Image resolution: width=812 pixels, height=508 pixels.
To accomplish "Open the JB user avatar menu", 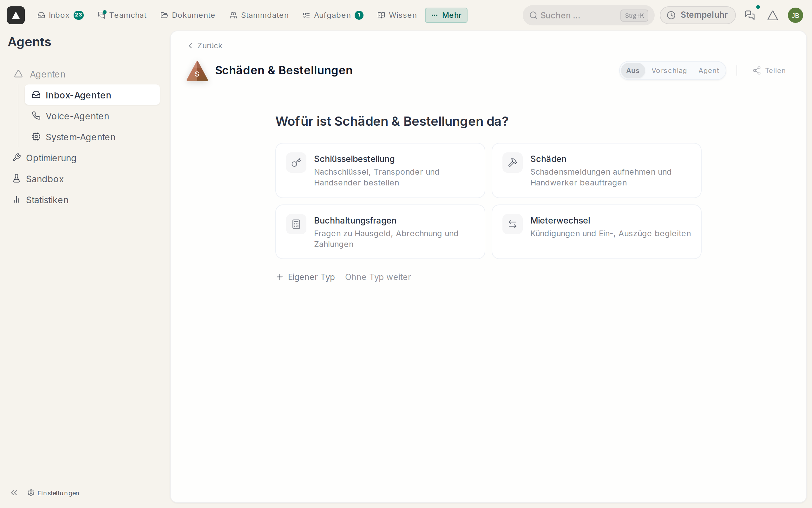I will [x=795, y=16].
